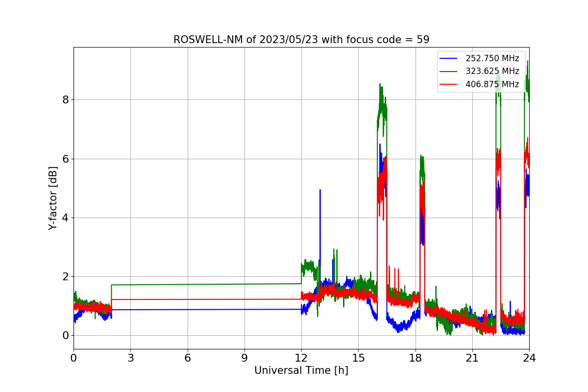Image resolution: width=588 pixels, height=392 pixels.
Task: Click the red legend line sample
Action: click(449, 84)
